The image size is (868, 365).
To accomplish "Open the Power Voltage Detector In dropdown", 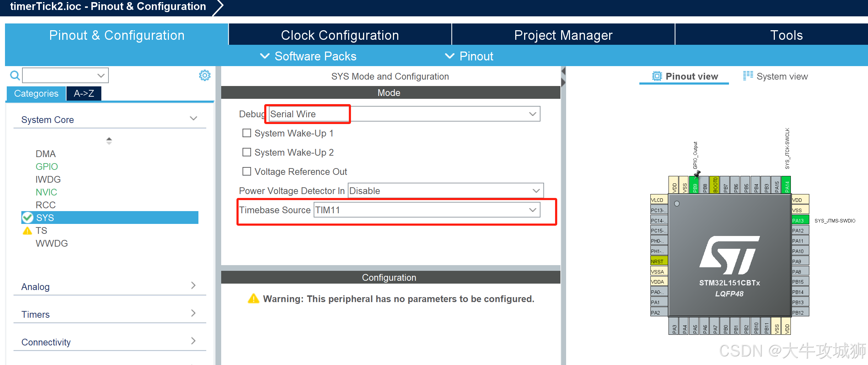I will point(446,191).
